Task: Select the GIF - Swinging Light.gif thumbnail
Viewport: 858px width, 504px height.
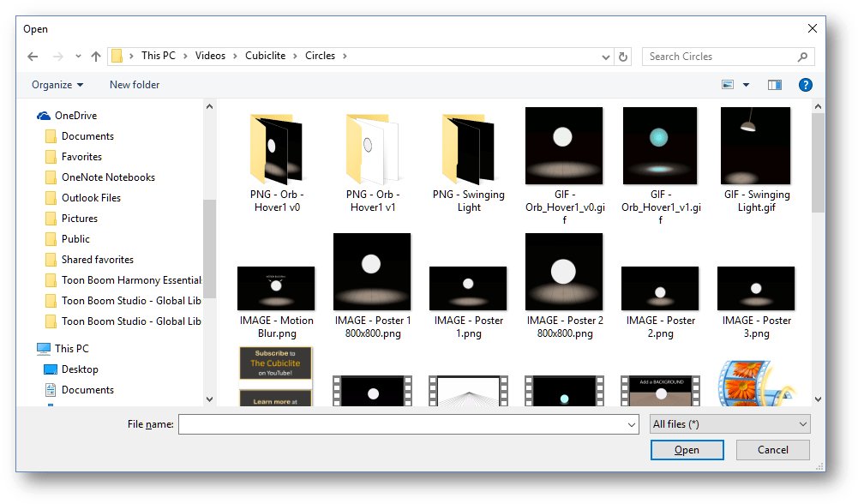Action: (755, 146)
